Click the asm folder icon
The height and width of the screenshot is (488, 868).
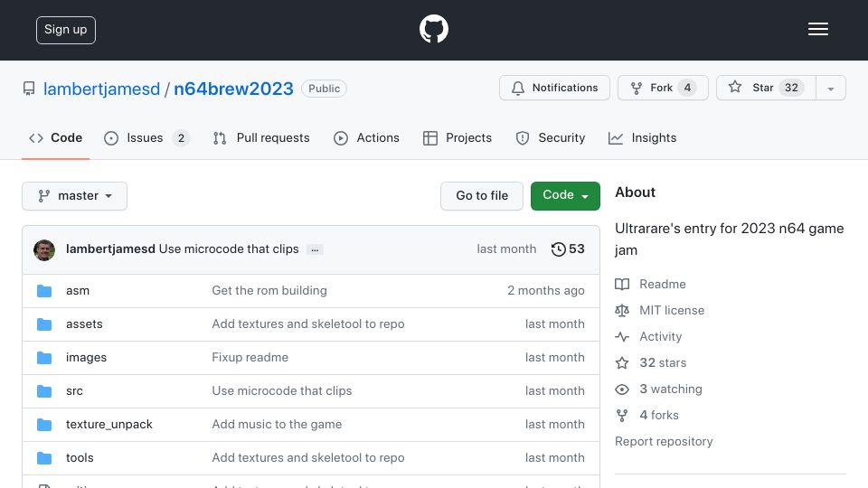coord(44,291)
